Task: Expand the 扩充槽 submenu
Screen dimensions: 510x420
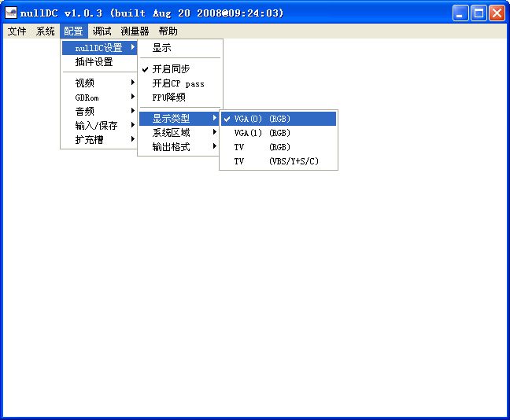Action: coord(99,140)
